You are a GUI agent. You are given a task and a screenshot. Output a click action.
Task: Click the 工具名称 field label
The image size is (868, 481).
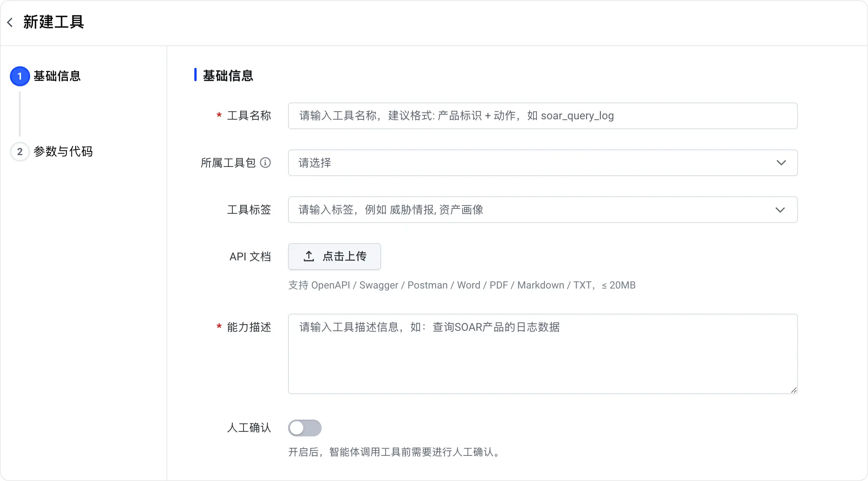249,115
